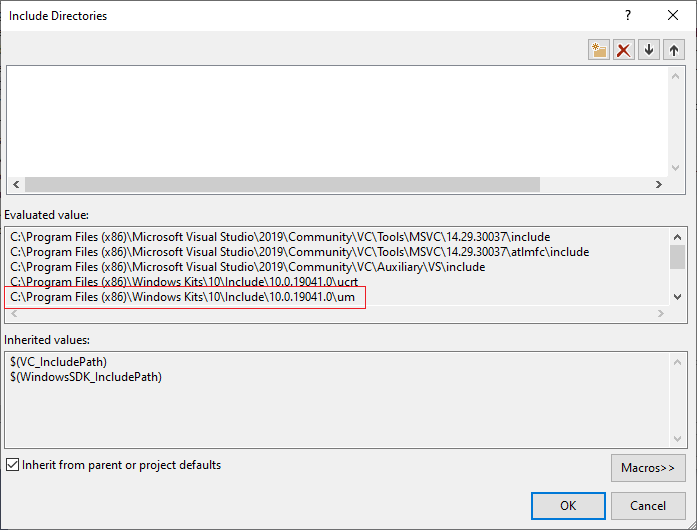
Task: Click the Inherited values label
Action: click(x=47, y=340)
